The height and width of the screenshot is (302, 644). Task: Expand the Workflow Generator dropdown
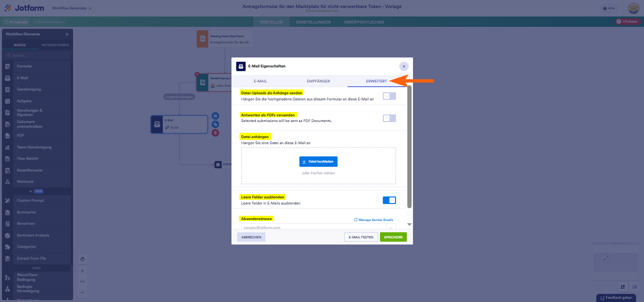pyautogui.click(x=90, y=8)
